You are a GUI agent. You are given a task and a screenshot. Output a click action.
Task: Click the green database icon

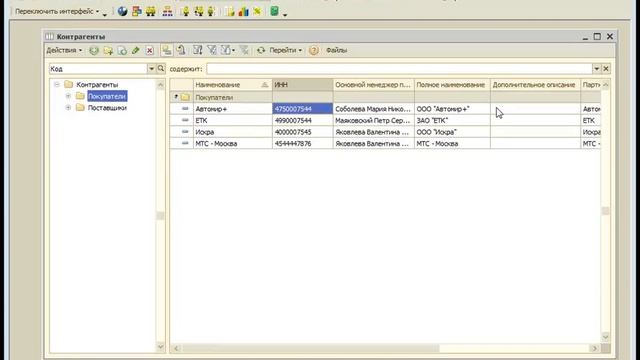pyautogui.click(x=274, y=11)
